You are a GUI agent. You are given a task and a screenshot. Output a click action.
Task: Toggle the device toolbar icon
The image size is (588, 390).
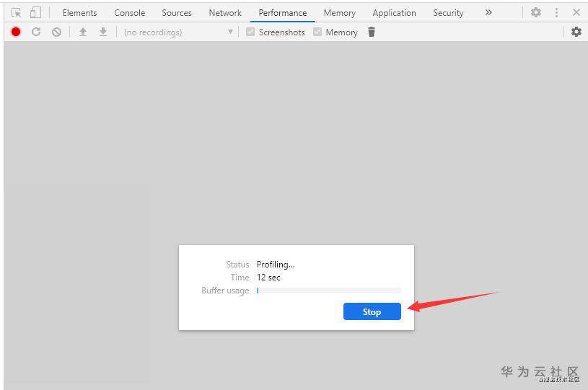(x=35, y=13)
